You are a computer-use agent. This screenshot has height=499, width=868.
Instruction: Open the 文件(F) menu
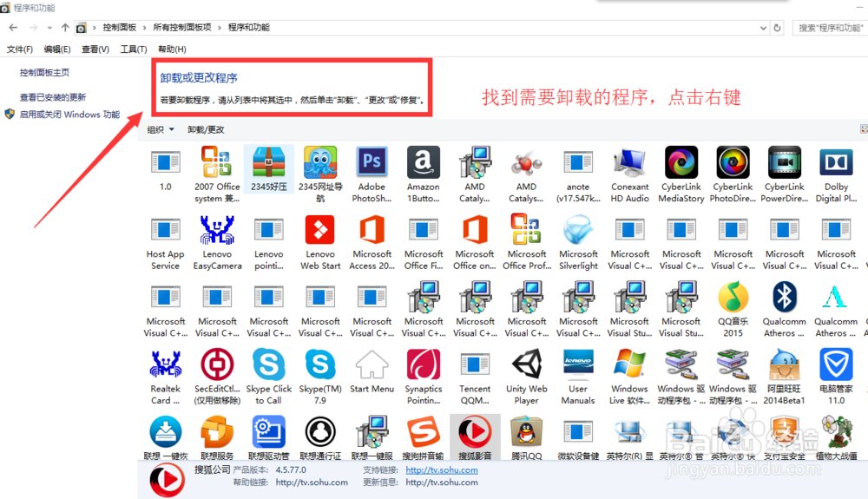click(x=19, y=49)
